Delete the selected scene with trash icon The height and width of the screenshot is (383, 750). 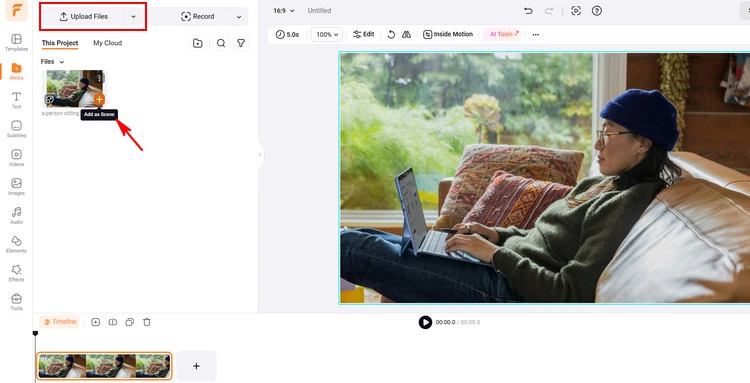coord(147,322)
